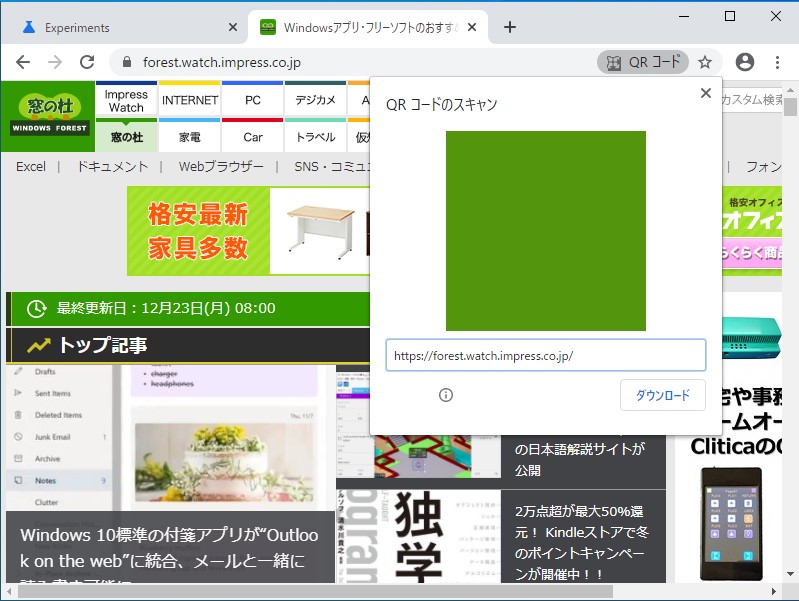The height and width of the screenshot is (601, 799).
Task: Click the 独学 book thumbnail
Action: tap(418, 536)
